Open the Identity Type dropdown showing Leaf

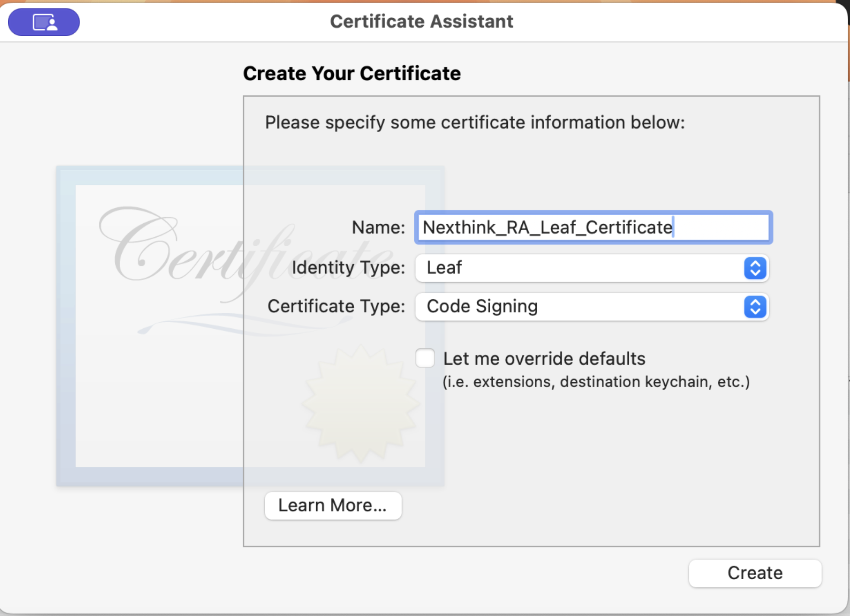pos(579,268)
